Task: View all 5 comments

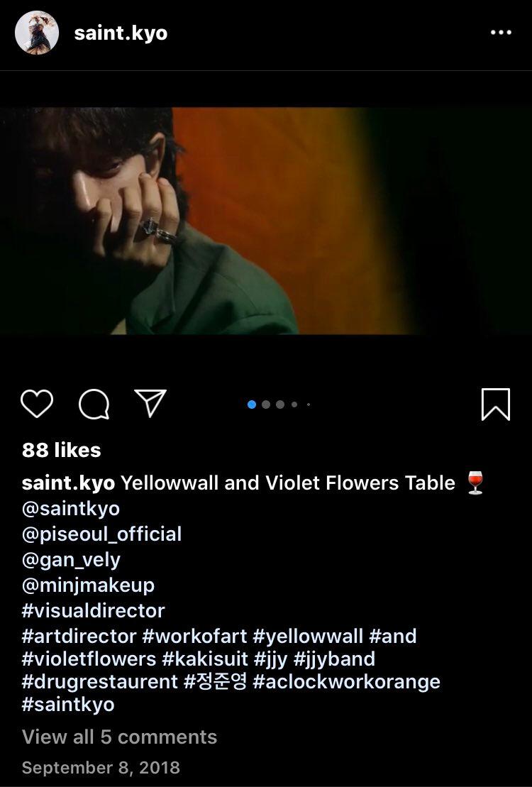Action: coord(118,737)
